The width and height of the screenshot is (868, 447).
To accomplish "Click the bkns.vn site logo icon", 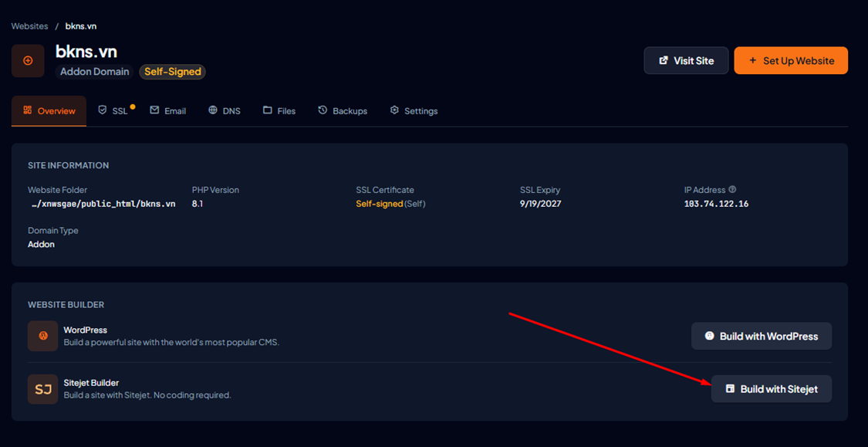I will click(28, 61).
